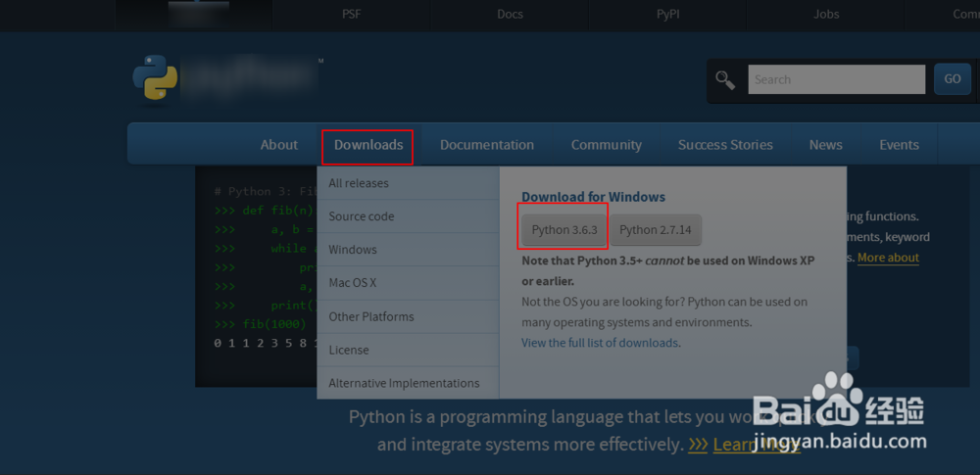Open the Docs top bar tab
The image size is (980, 475).
click(510, 14)
